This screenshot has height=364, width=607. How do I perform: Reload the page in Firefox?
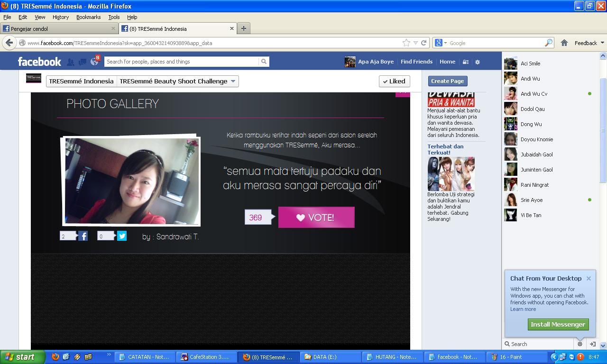[424, 43]
